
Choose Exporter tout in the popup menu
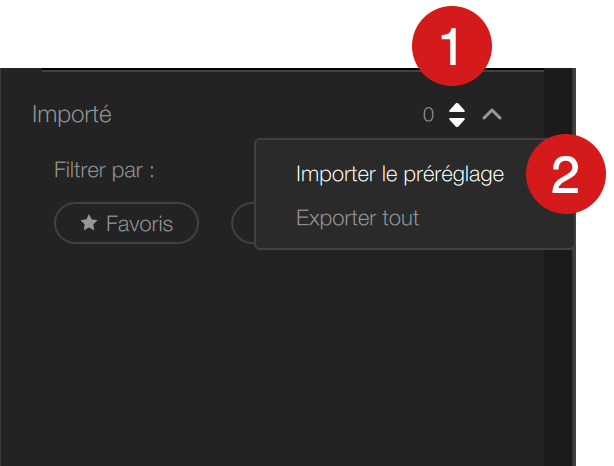pos(358,218)
